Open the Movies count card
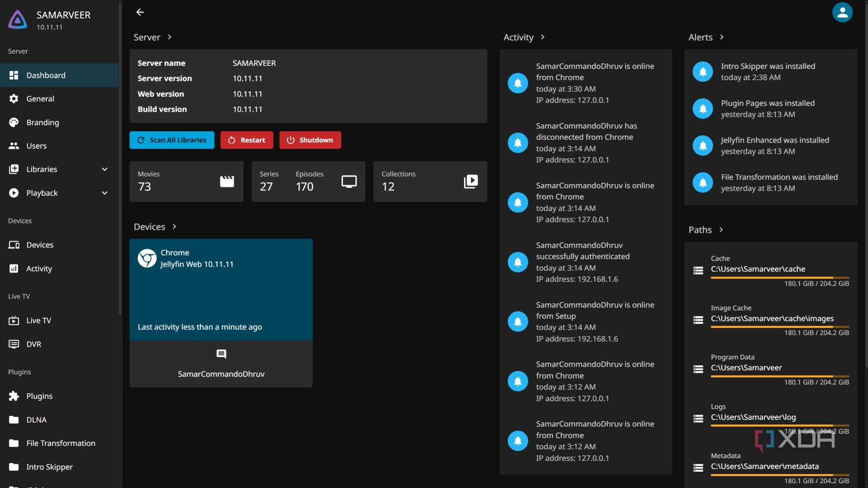The width and height of the screenshot is (868, 488). tap(187, 181)
